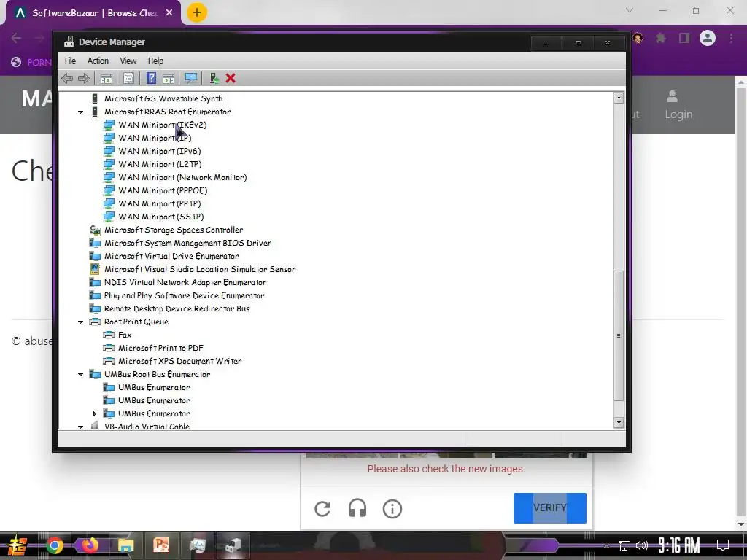This screenshot has width=747, height=560.
Task: Select Microsoft System Management BIOS Driver
Action: [x=187, y=243]
